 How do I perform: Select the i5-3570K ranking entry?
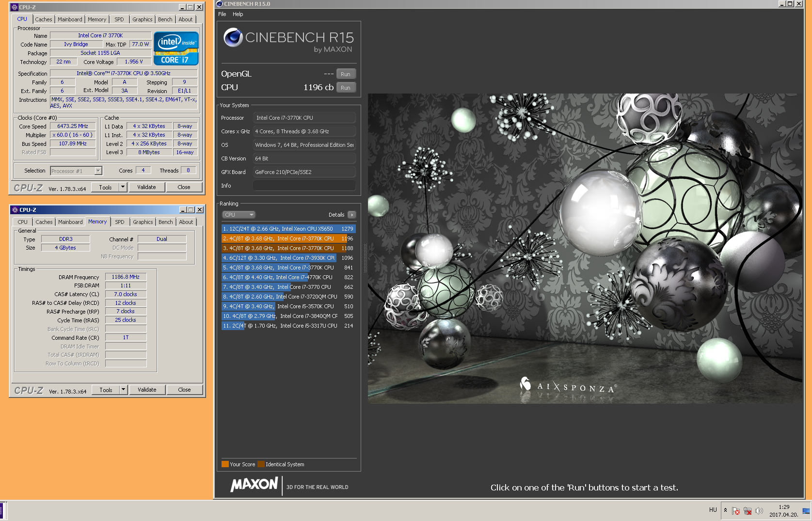tap(288, 306)
